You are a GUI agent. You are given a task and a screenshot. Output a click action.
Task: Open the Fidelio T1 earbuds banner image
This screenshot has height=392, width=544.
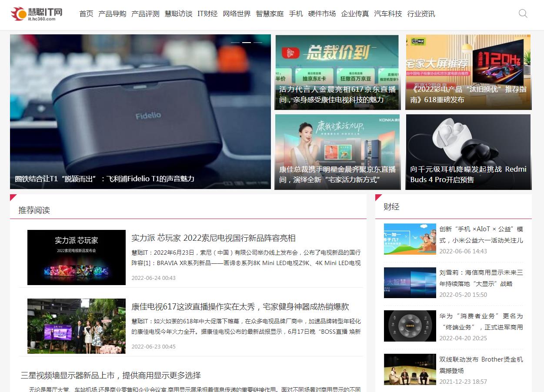[x=140, y=112]
